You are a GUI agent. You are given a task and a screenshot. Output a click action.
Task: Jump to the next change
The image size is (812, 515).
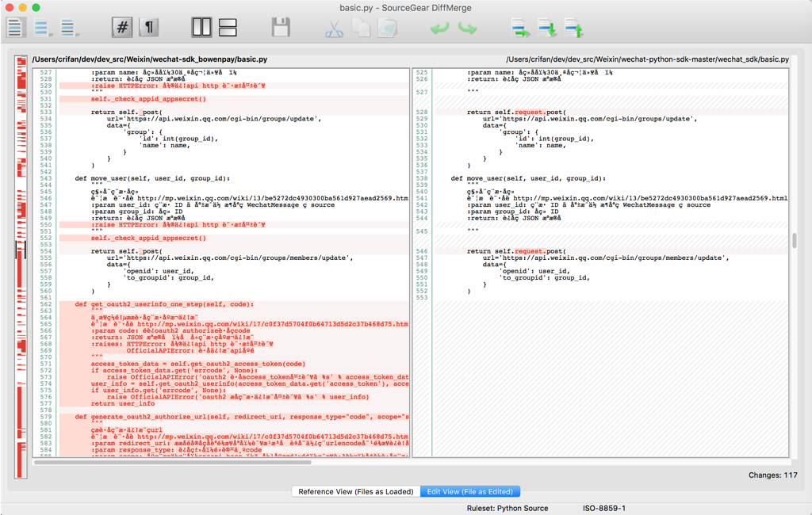[547, 29]
